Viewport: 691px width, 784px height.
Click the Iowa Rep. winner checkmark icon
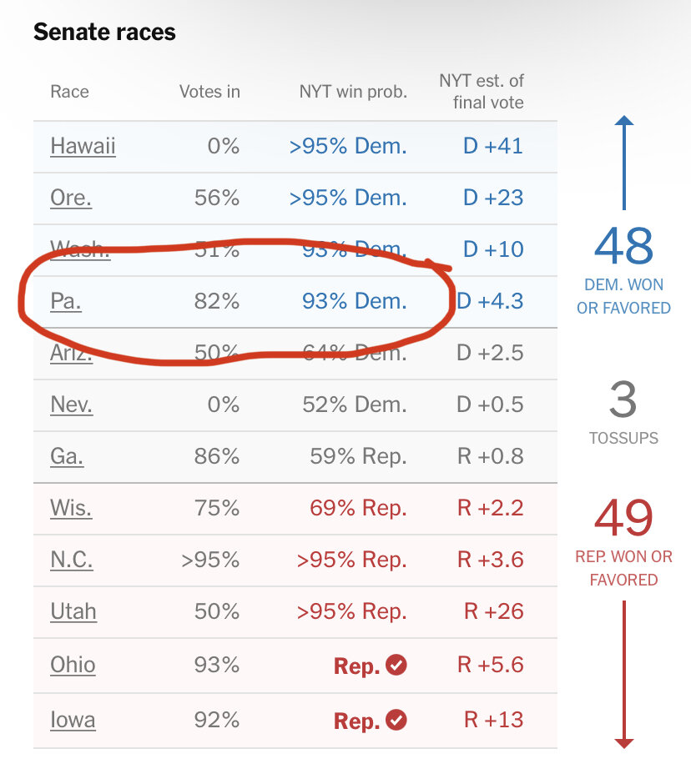click(397, 720)
